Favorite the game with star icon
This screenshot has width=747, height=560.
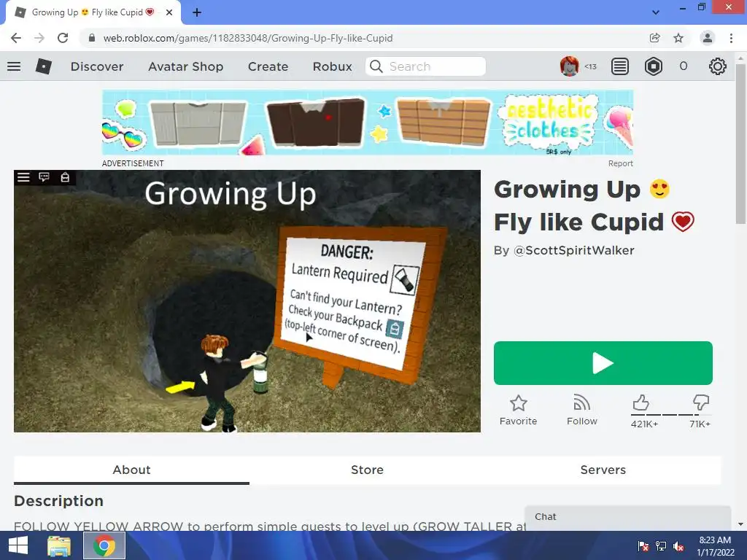(x=518, y=410)
